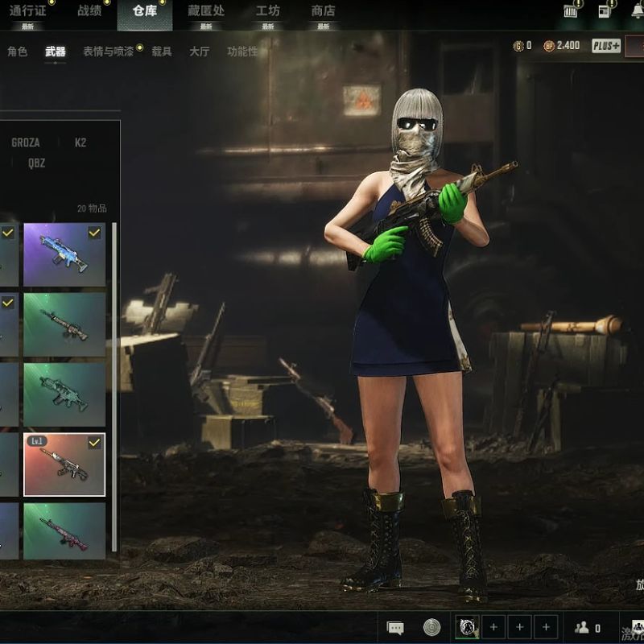Click the PLUS+ upgrade button

click(606, 46)
